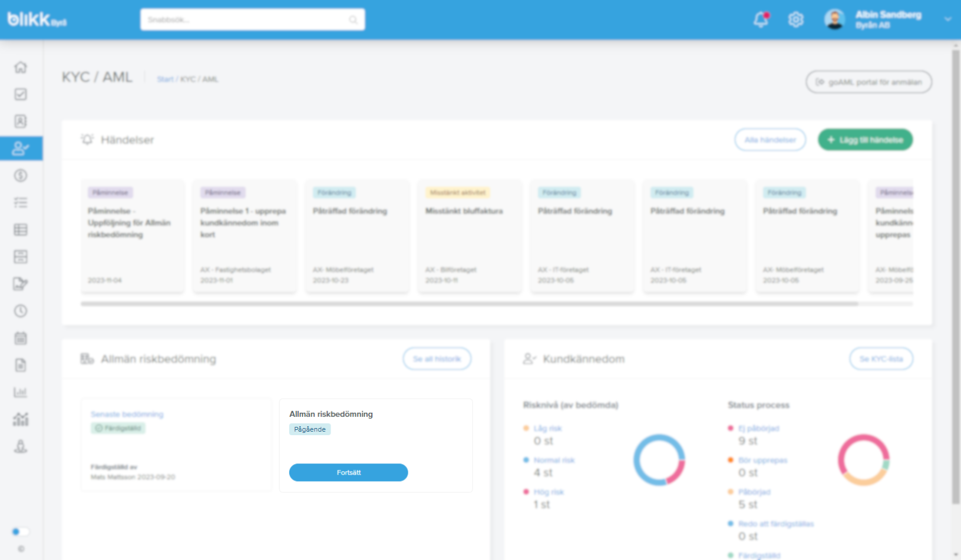Click the blue Fortsätt button
The height and width of the screenshot is (560, 961).
[348, 472]
